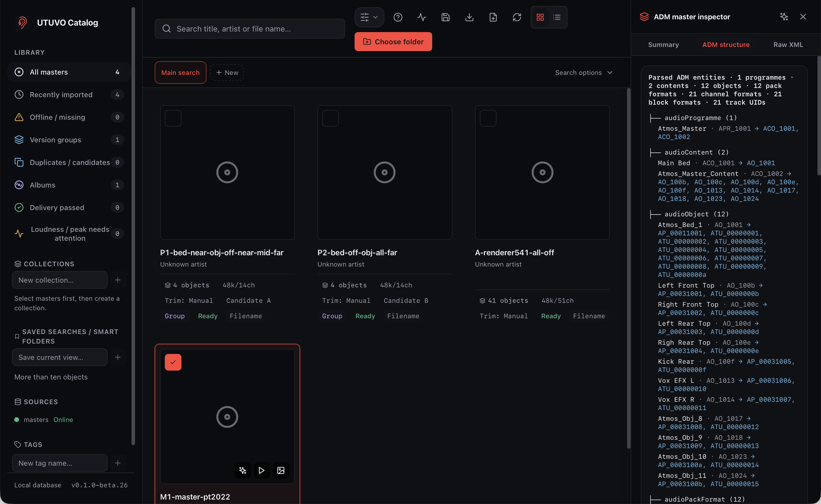Screen dimensions: 821x504
Task: Click the UTUVO Catalog logo icon
Action: (x=22, y=22)
